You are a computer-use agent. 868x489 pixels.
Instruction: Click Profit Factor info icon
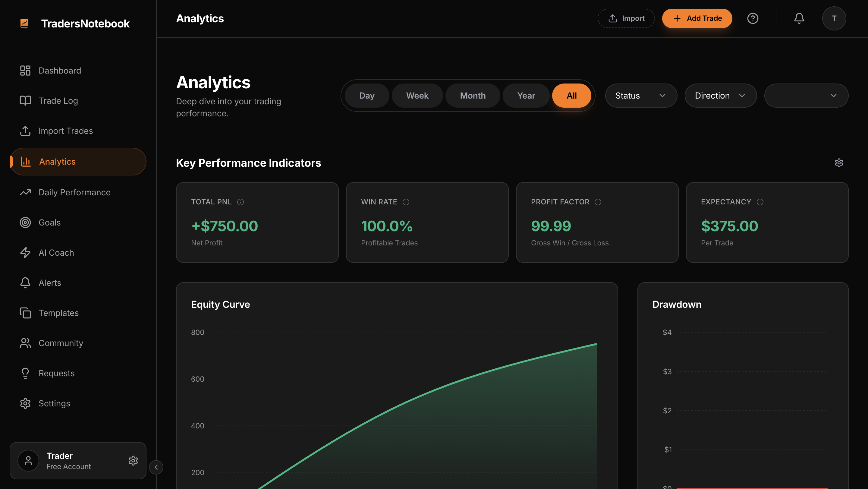(x=598, y=202)
